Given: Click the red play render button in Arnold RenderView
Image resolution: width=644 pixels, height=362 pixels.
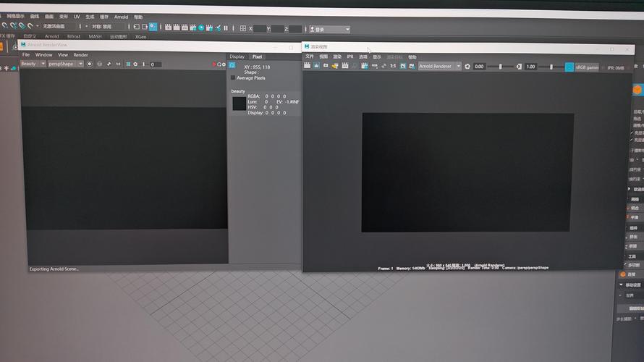Looking at the screenshot, I should [x=214, y=64].
